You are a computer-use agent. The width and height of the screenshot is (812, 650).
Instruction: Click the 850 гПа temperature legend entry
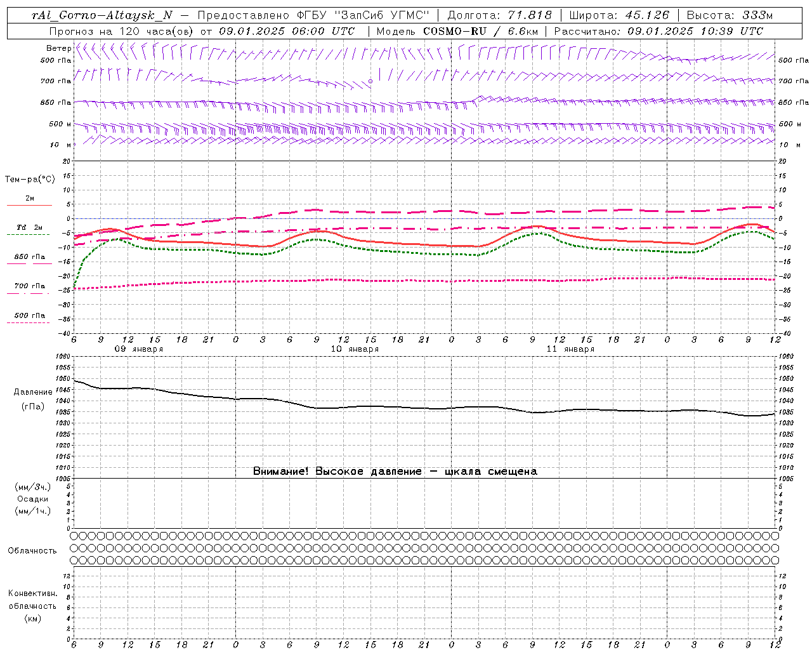click(x=30, y=256)
